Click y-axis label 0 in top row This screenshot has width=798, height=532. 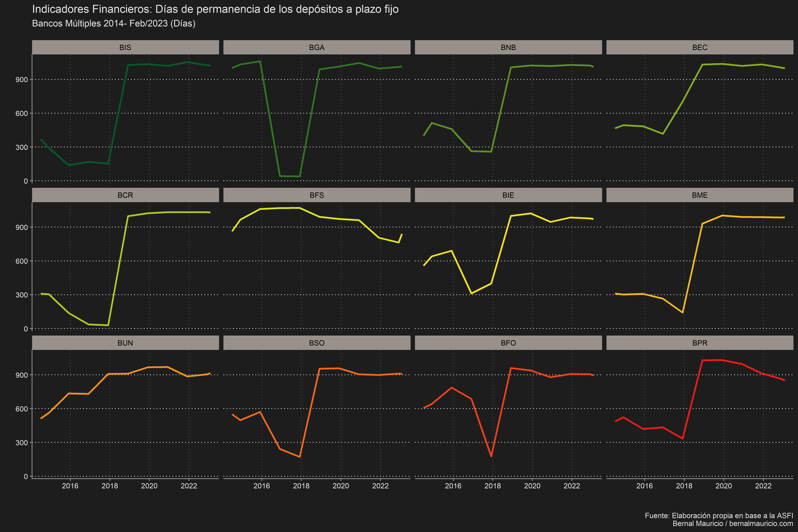[x=26, y=181]
